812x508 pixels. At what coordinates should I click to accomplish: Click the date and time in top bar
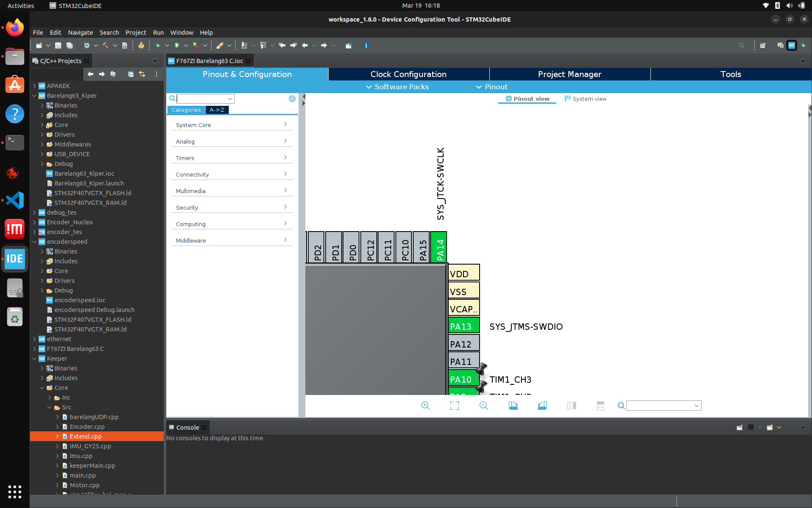point(421,6)
